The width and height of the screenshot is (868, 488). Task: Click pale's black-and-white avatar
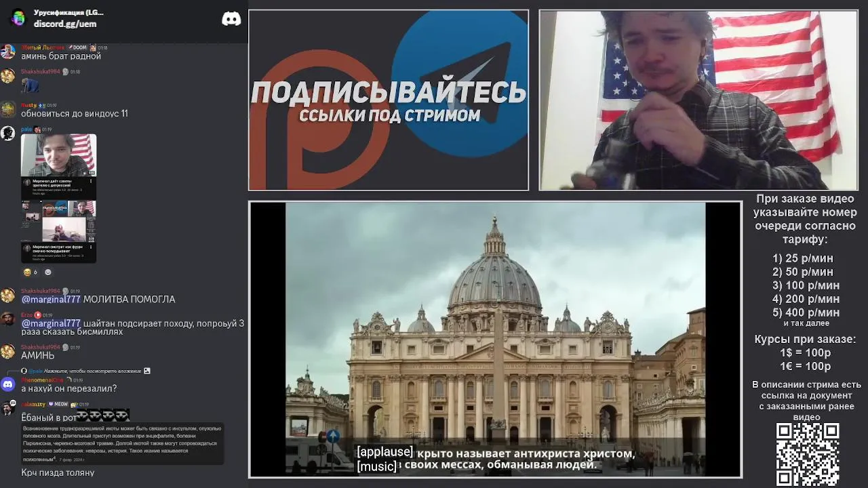pyautogui.click(x=8, y=134)
